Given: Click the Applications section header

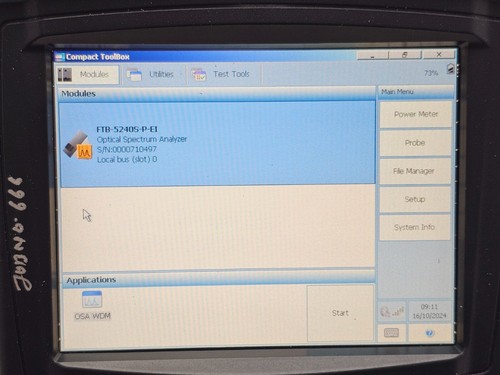Looking at the screenshot, I should [218, 279].
